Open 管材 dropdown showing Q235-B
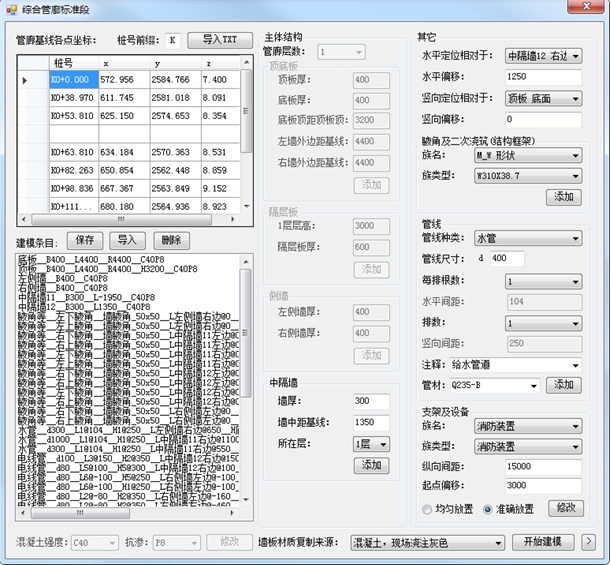611x565 pixels. [x=495, y=386]
